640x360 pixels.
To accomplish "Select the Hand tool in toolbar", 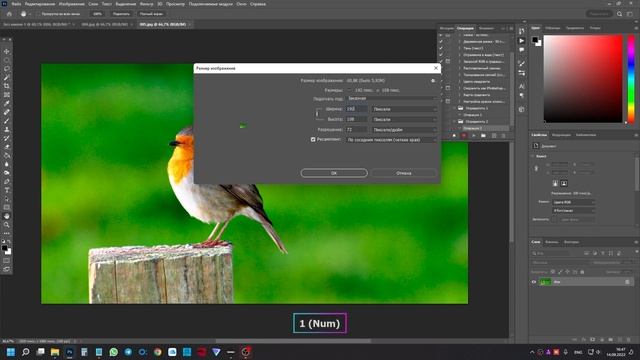I will [x=7, y=216].
